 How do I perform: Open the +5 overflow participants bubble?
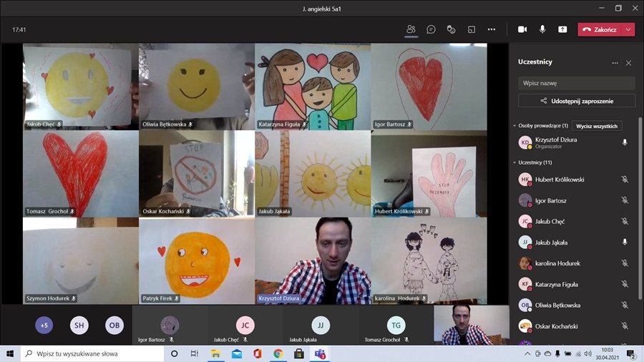[44, 325]
